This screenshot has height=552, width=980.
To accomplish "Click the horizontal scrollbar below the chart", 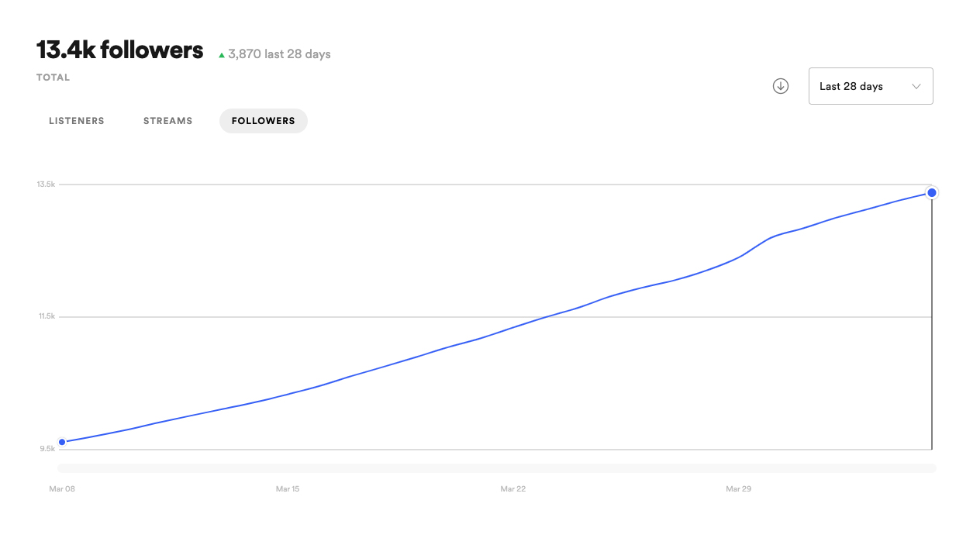I will click(496, 468).
